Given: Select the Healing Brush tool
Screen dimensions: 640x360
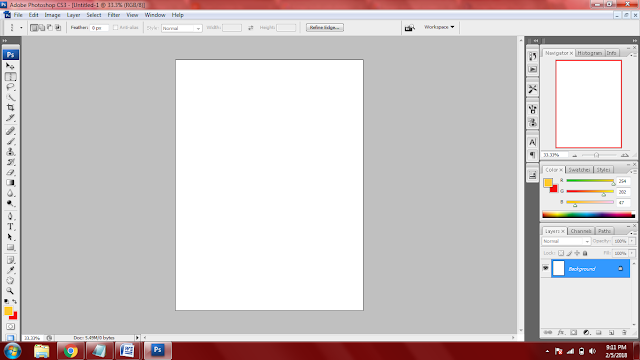Looking at the screenshot, I should (10, 131).
